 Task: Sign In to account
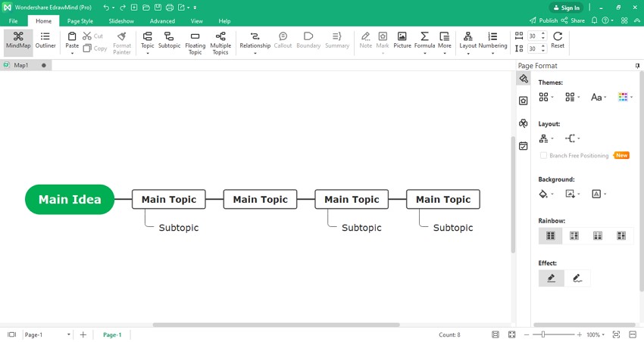(x=566, y=8)
